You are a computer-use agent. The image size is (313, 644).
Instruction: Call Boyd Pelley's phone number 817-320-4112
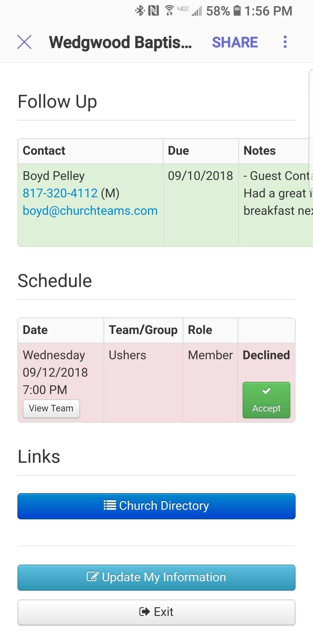click(60, 193)
